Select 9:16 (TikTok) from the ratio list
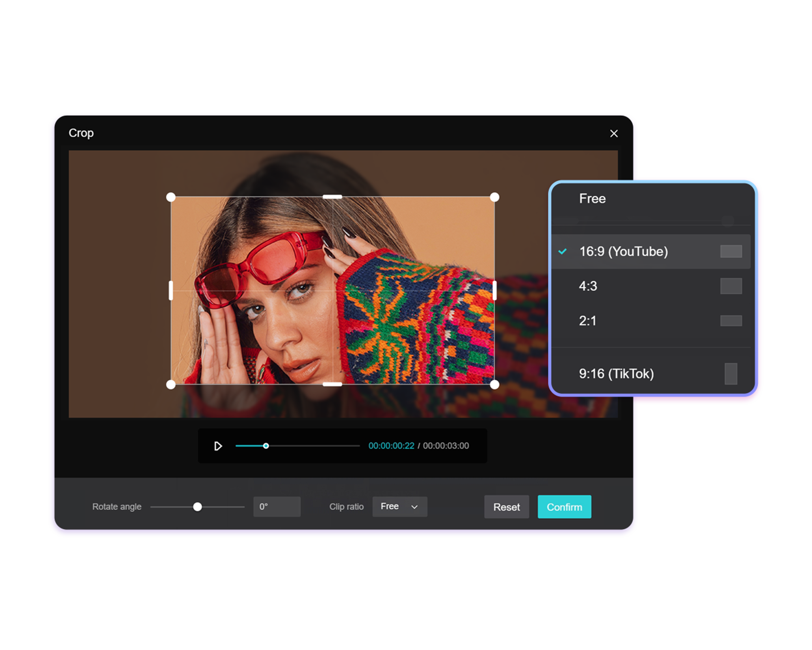The image size is (812, 650). tap(616, 373)
